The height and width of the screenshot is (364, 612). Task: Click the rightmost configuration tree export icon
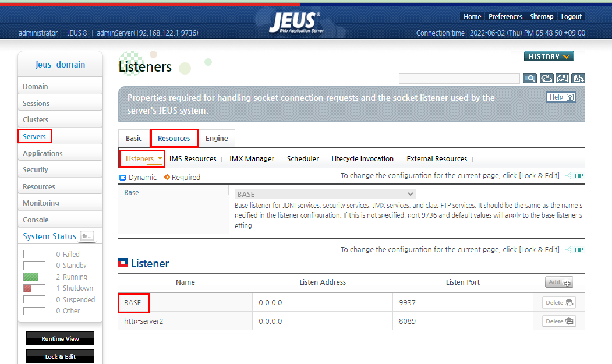click(578, 79)
